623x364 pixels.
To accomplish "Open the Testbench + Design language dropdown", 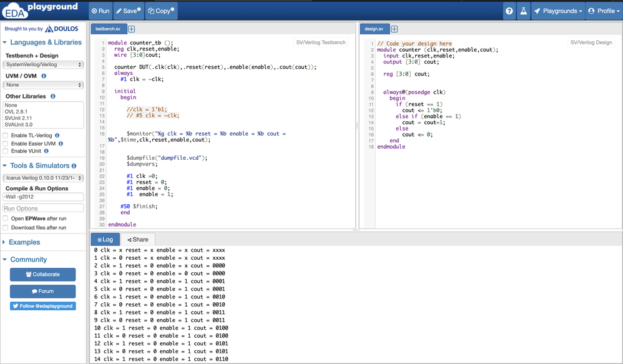I will click(43, 64).
